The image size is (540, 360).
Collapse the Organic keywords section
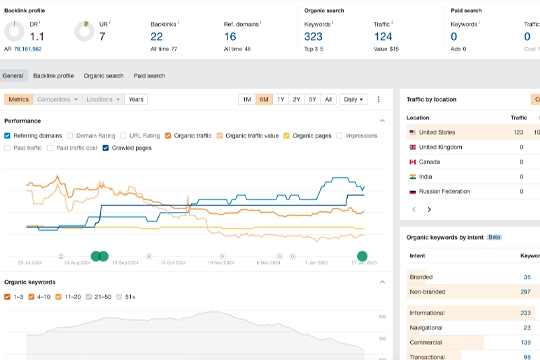tap(382, 282)
